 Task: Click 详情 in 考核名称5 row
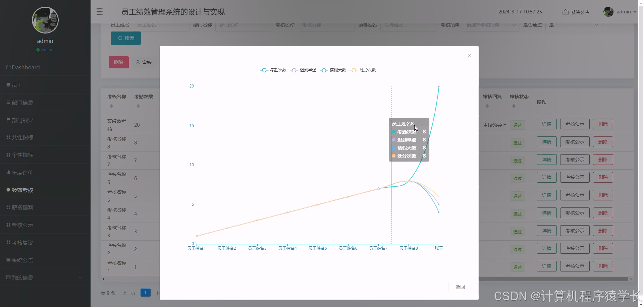click(x=547, y=195)
